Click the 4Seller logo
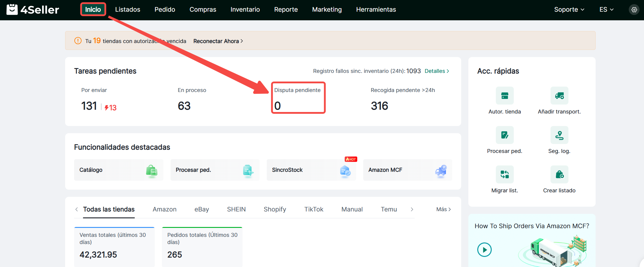 (33, 10)
